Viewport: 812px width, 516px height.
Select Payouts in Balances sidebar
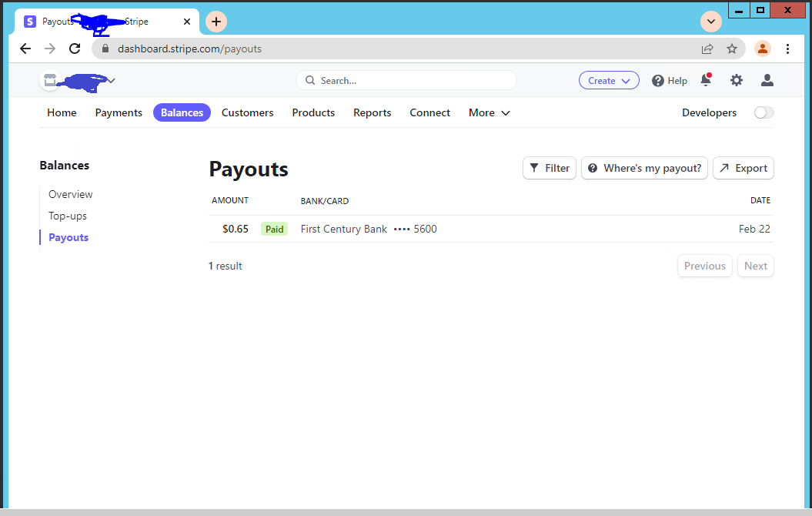pos(69,237)
